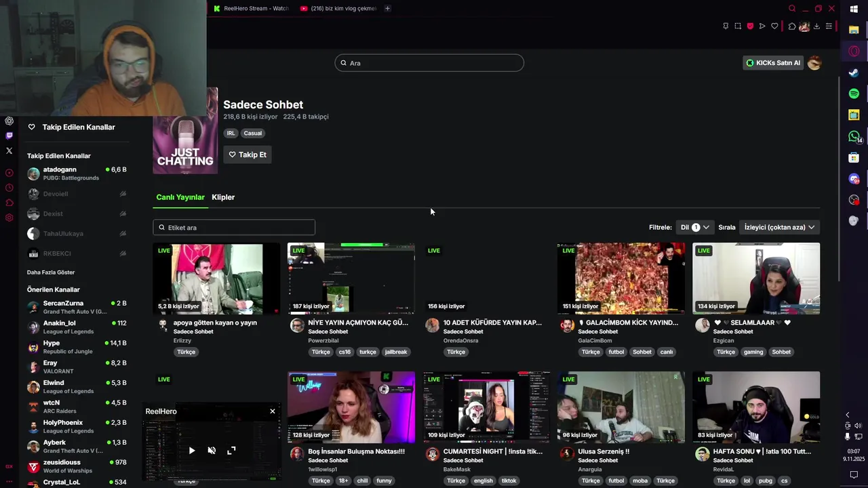Screen dimensions: 868x488
Task: Click the red ad-blocker shield icon
Action: click(750, 26)
